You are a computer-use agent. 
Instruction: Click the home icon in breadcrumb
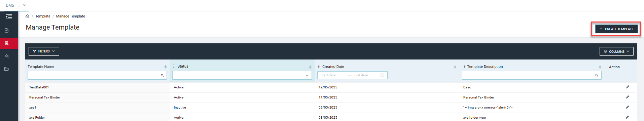27,16
